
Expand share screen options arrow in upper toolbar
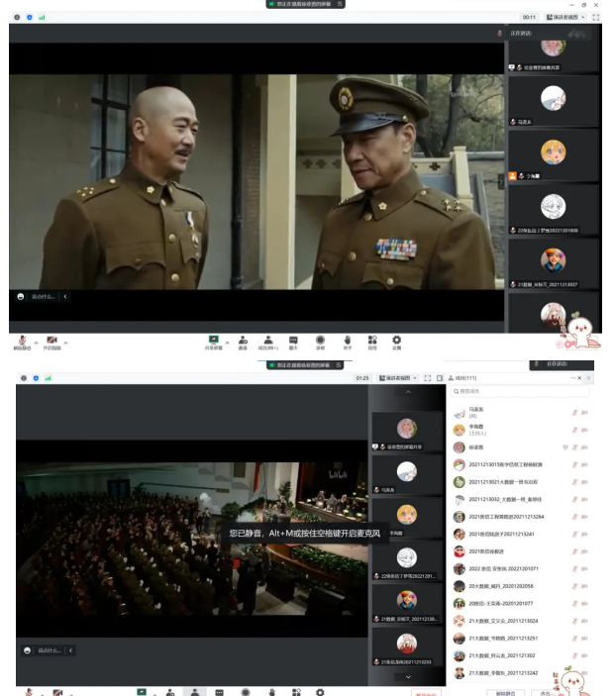point(227,343)
